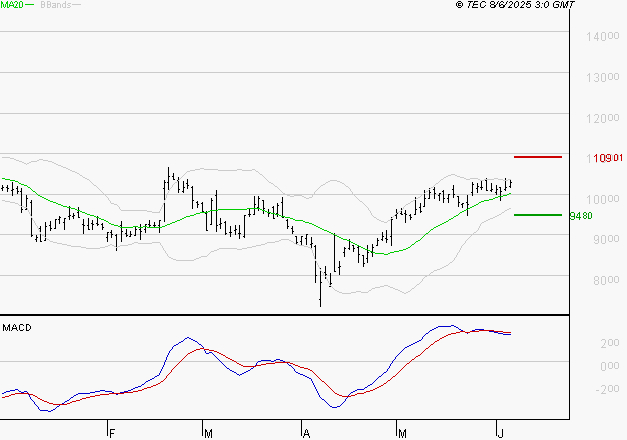Click the MACD -200 axis label
This screenshot has width=627, height=440.
point(607,389)
